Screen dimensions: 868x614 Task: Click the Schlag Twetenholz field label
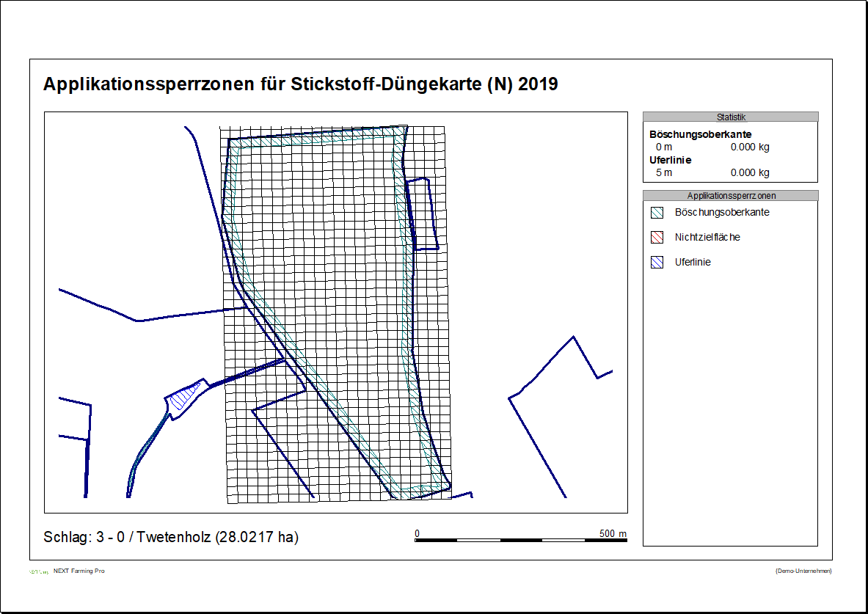171,537
